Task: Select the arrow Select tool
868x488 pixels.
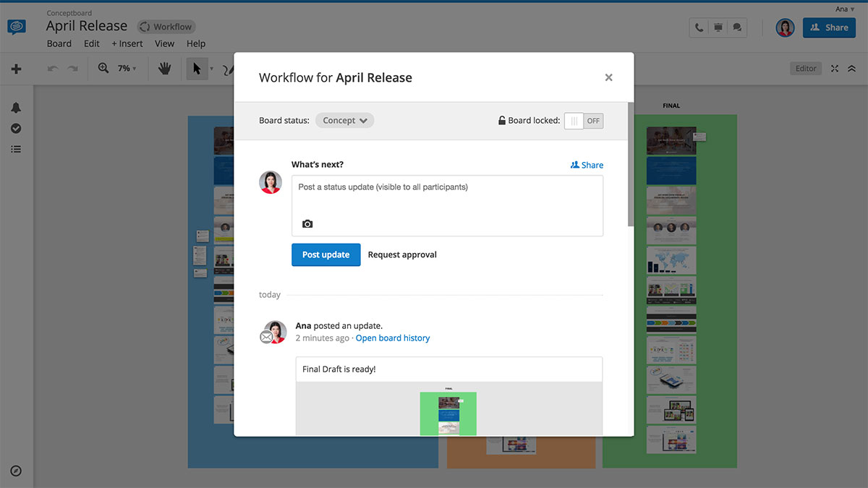Action: [197, 69]
